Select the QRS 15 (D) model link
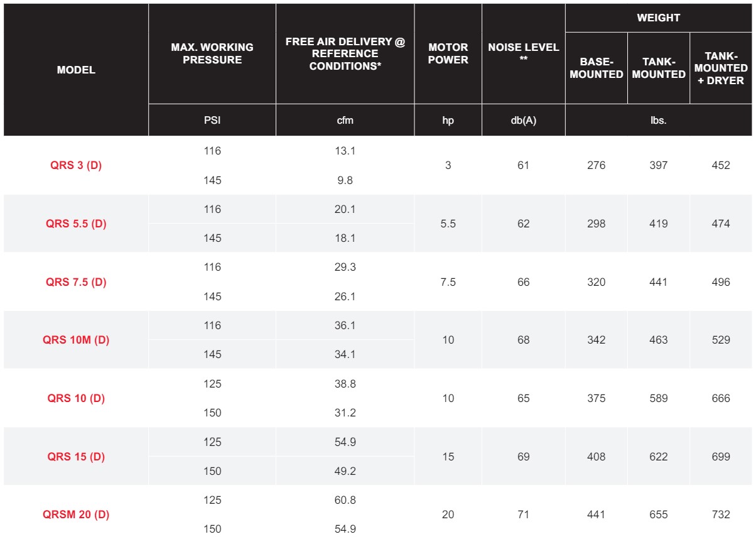The image size is (756, 549). tap(76, 457)
